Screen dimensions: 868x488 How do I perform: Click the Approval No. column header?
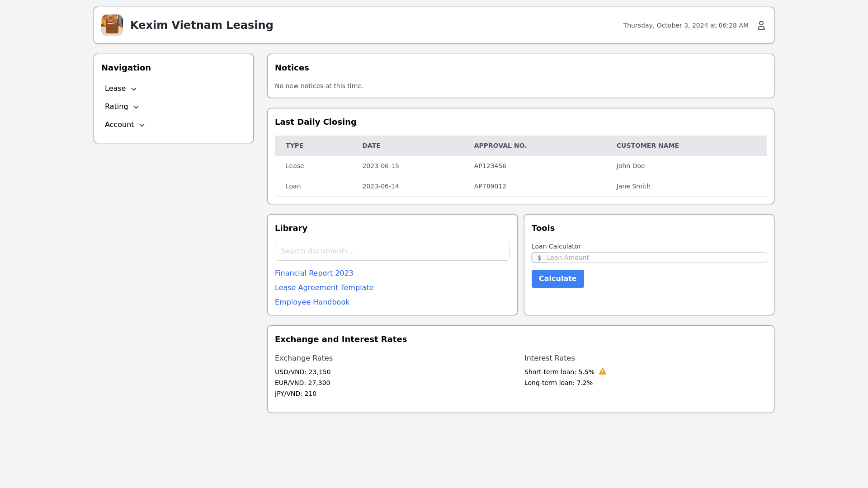coord(500,145)
